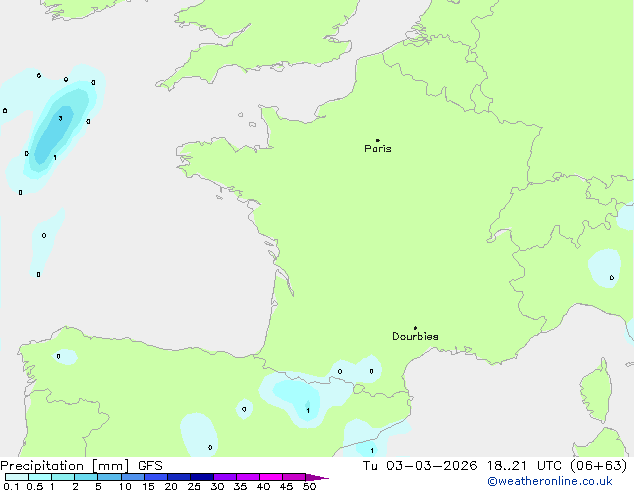634x490 pixels.
Task: Click the Paris city label
Action: [378, 149]
